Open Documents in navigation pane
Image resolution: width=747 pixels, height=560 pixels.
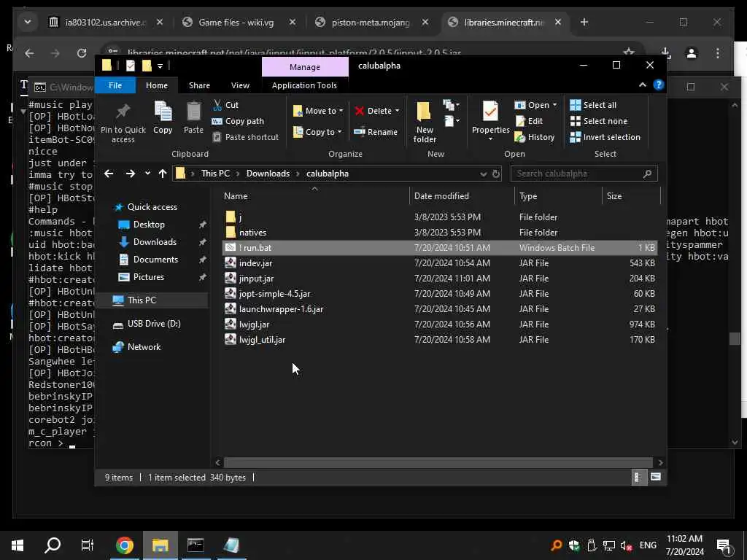pyautogui.click(x=155, y=260)
